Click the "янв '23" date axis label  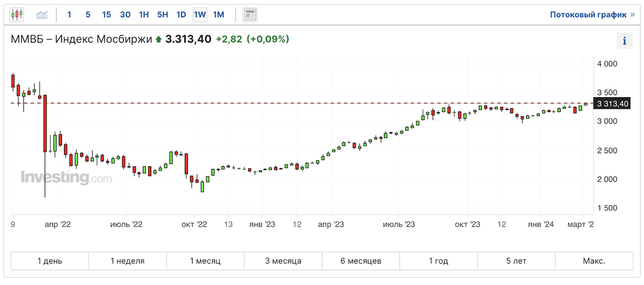pyautogui.click(x=263, y=224)
